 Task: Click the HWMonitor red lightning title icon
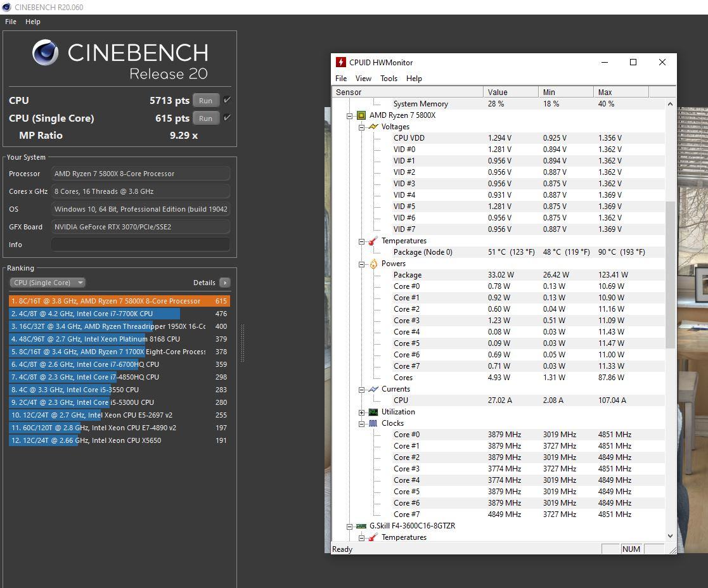[340, 62]
